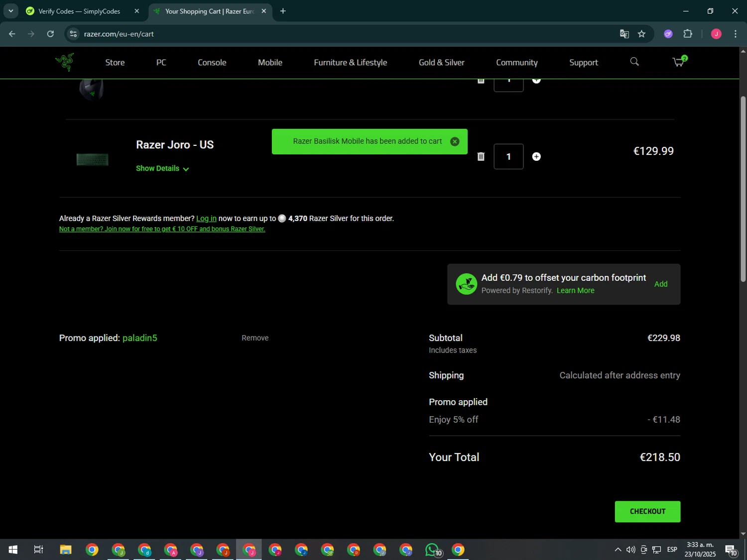
Task: Click the CHECKOUT button
Action: tap(647, 511)
